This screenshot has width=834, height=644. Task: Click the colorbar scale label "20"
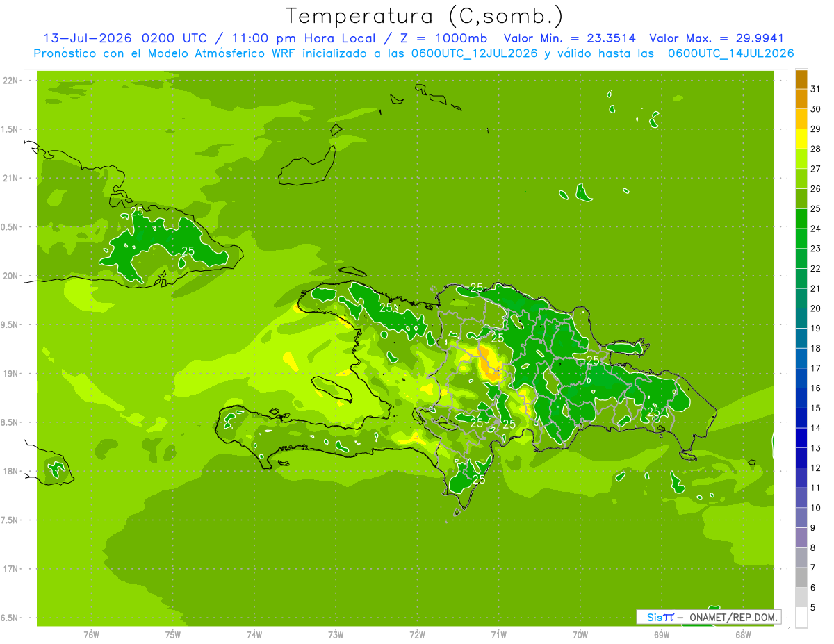(x=815, y=308)
